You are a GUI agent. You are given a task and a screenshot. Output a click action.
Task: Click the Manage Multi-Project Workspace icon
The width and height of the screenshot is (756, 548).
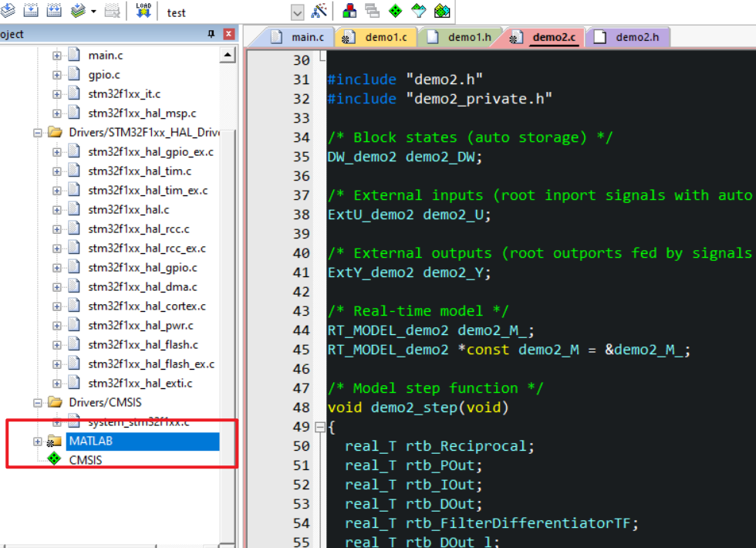[372, 11]
